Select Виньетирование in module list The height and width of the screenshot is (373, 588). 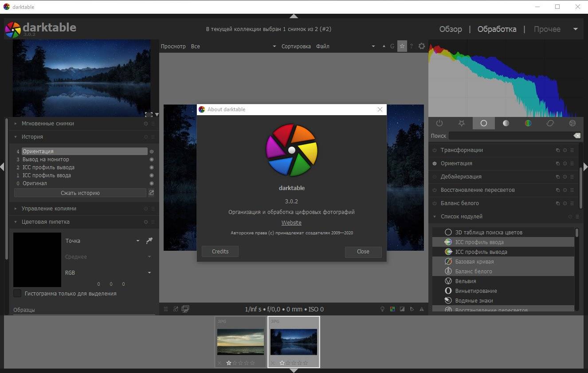point(503,291)
